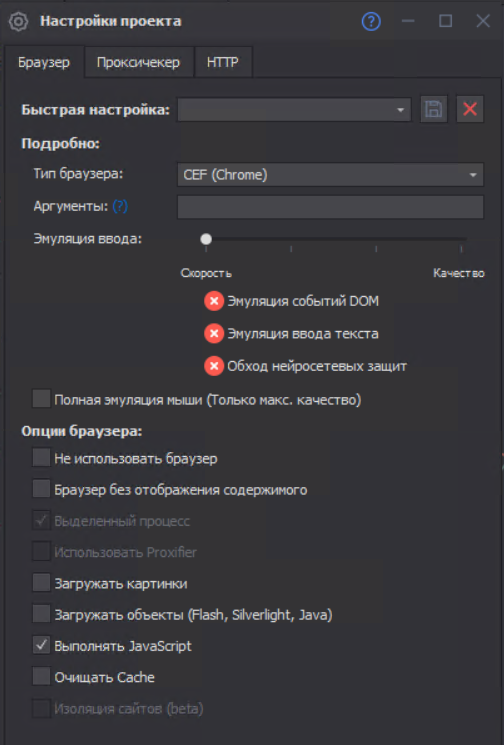Viewport: 504px width, 745px height.
Task: Enable Загружать картинки checkbox
Action: coord(41,583)
